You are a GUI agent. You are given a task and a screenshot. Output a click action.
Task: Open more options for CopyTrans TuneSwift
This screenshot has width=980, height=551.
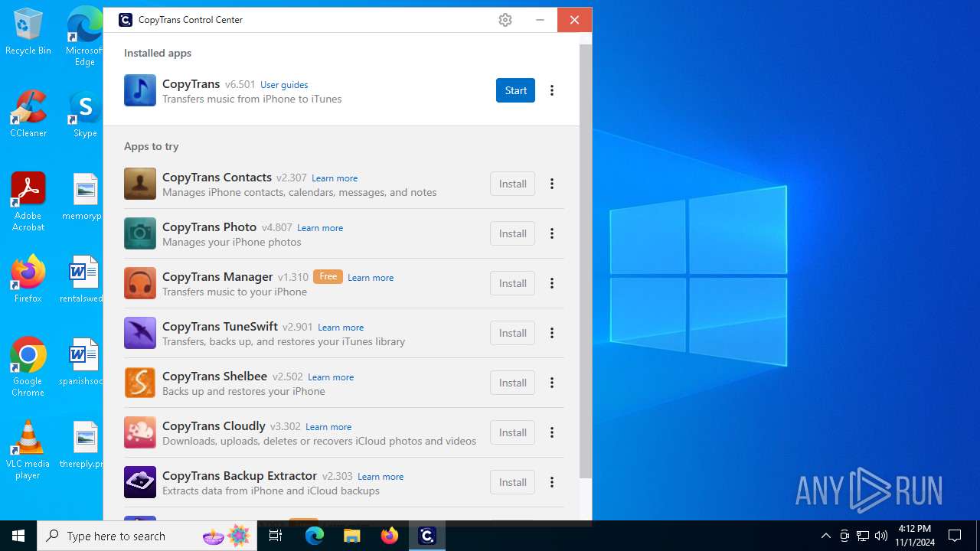pos(552,333)
